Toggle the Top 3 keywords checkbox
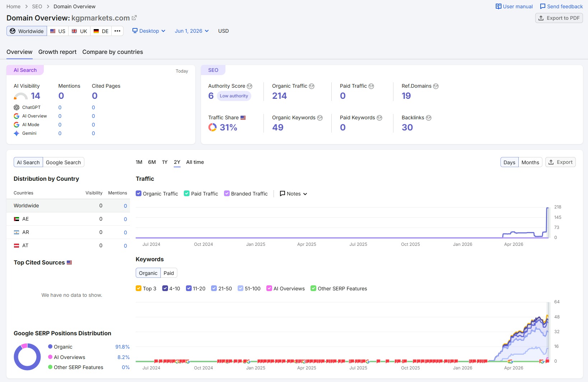Screen dimensions: 588x382 click(x=139, y=288)
